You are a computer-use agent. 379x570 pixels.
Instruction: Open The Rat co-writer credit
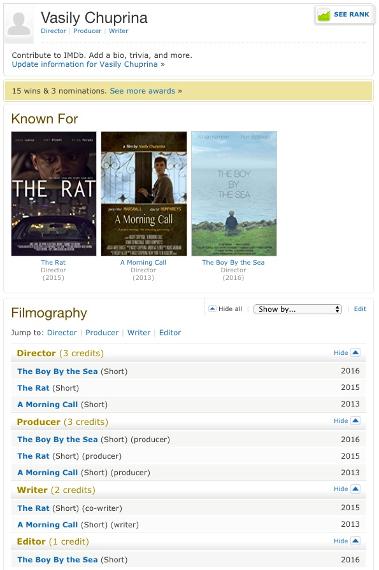pos(33,508)
